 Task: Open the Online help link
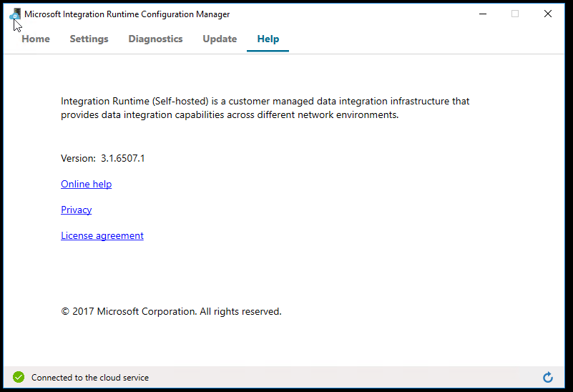point(87,184)
